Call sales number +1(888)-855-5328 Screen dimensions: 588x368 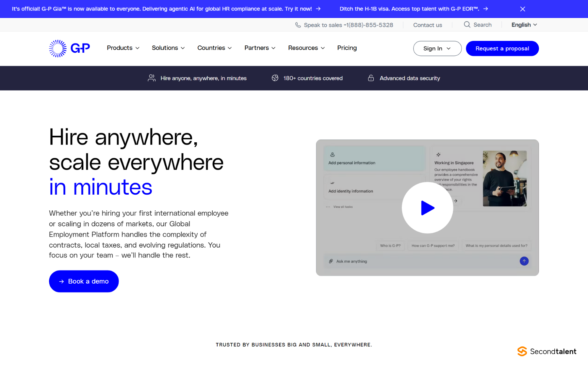368,25
